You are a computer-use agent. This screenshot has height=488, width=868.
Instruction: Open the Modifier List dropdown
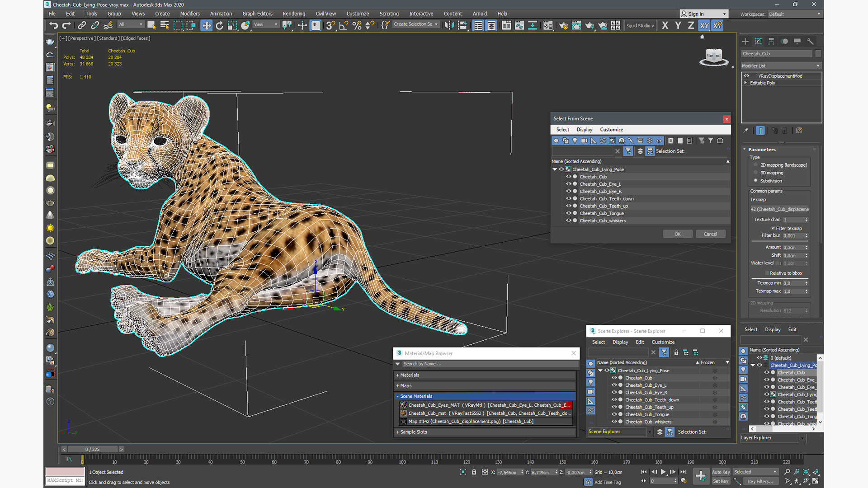click(x=781, y=66)
